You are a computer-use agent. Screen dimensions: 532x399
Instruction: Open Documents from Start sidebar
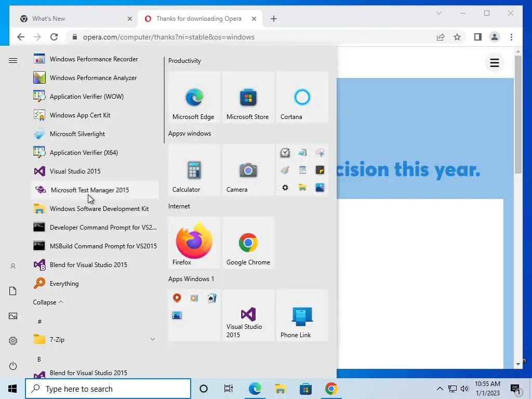[13, 291]
